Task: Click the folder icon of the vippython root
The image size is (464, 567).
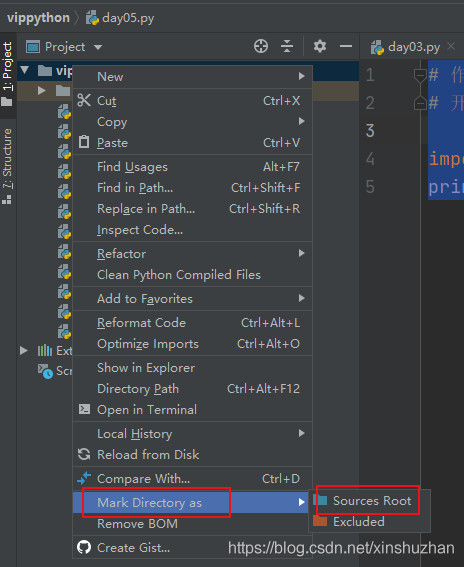Action: point(45,70)
